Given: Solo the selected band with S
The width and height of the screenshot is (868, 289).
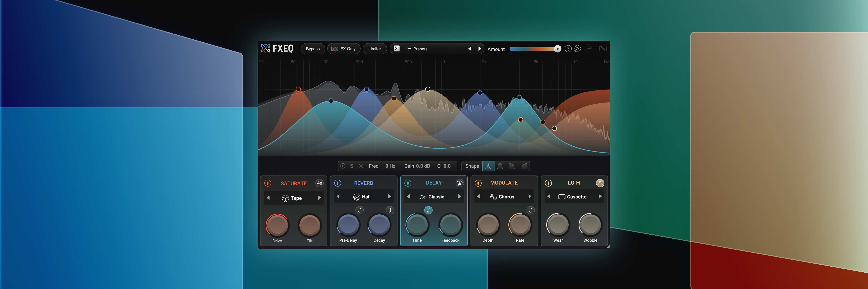Looking at the screenshot, I should (x=352, y=166).
